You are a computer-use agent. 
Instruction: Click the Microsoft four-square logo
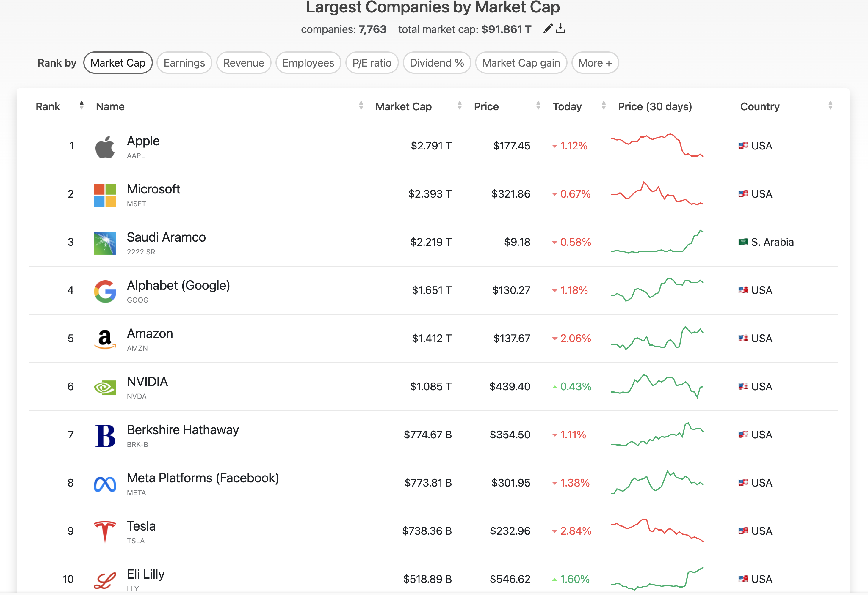point(105,195)
